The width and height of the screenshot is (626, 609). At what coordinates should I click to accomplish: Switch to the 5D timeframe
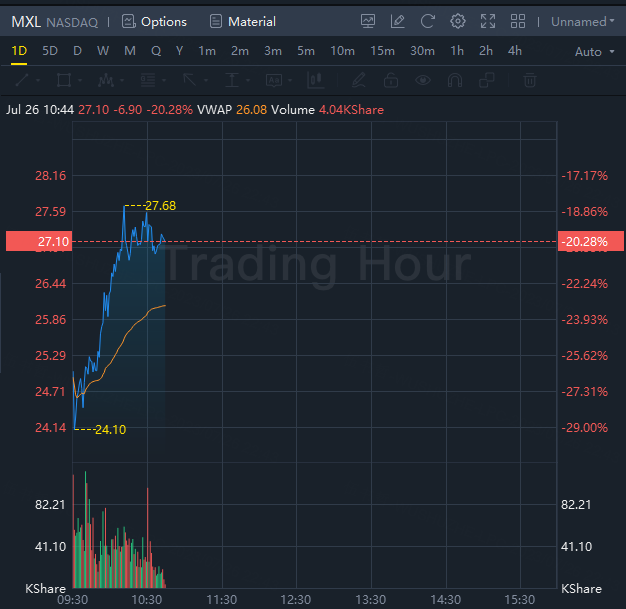tap(49, 51)
